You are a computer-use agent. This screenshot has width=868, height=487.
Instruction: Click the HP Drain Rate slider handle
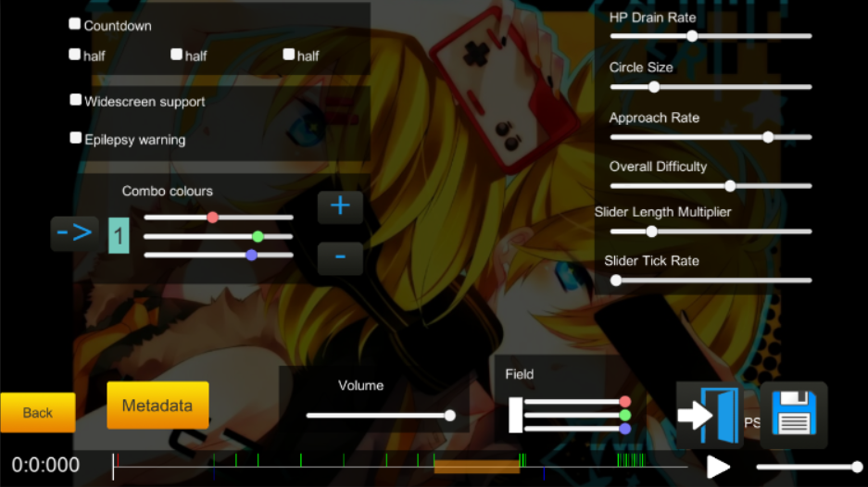[x=692, y=36]
